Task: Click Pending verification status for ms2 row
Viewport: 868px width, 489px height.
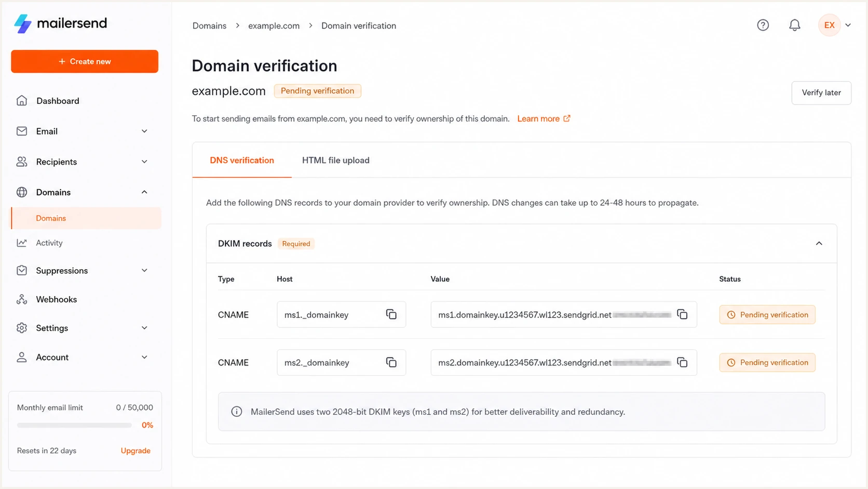Action: tap(767, 362)
